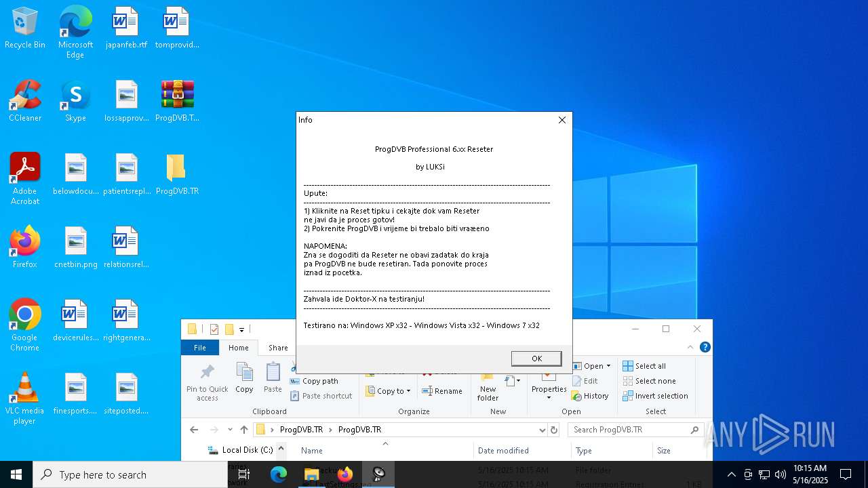This screenshot has height=488, width=868.
Task: Click Copy path in ribbon
Action: [x=314, y=381]
